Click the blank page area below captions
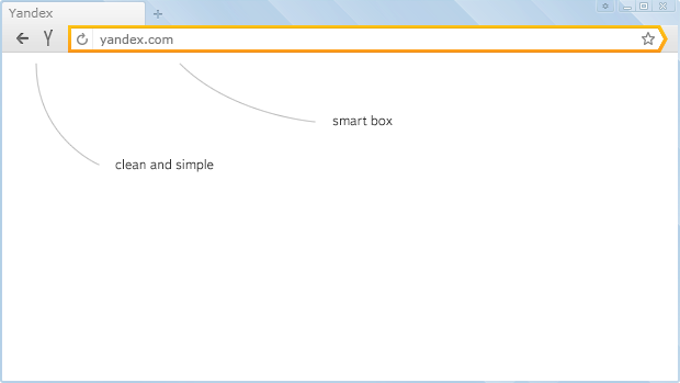Image resolution: width=680 pixels, height=383 pixels. click(x=340, y=278)
